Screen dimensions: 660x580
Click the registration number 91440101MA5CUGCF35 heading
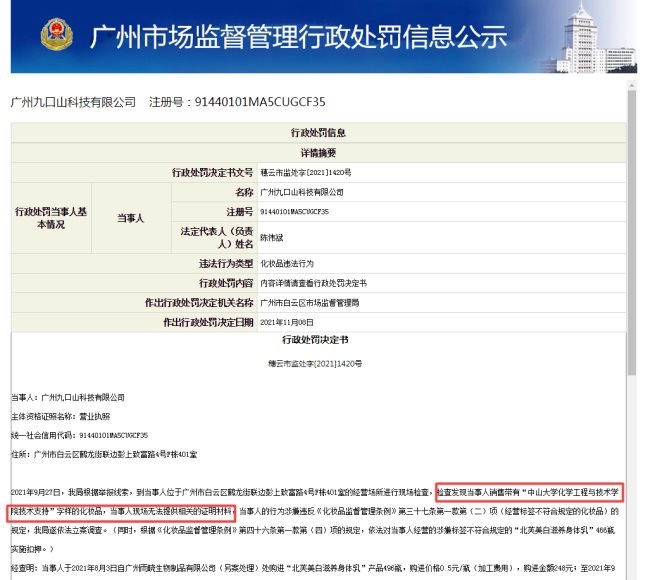(x=250, y=102)
